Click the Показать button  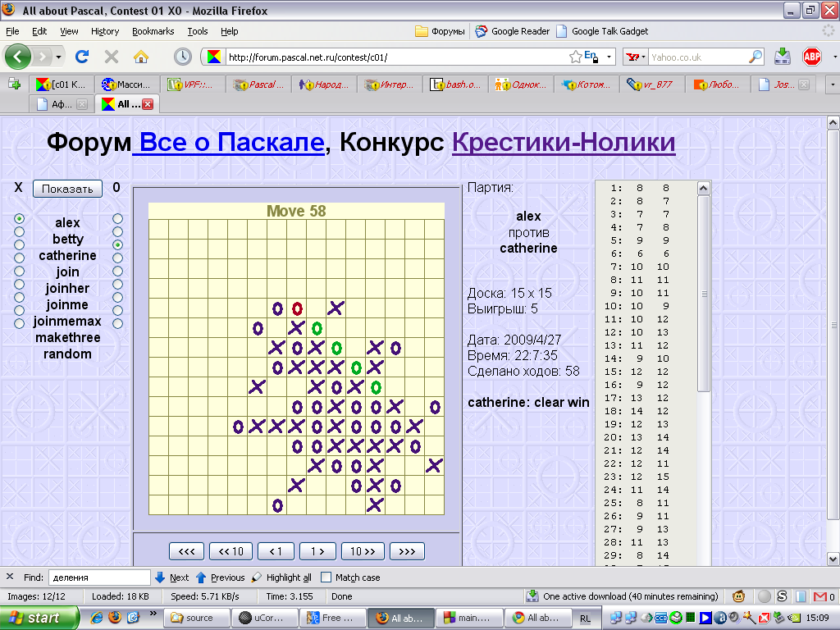(67, 189)
